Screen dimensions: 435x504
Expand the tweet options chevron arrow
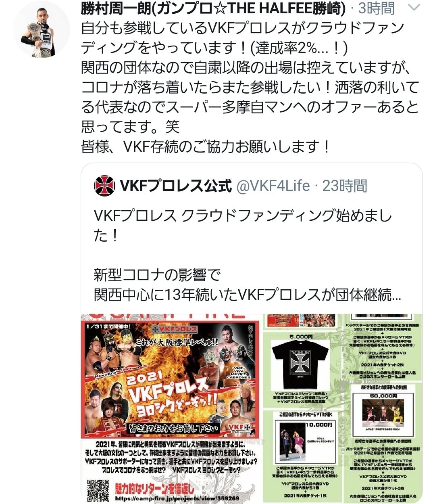[x=414, y=8]
